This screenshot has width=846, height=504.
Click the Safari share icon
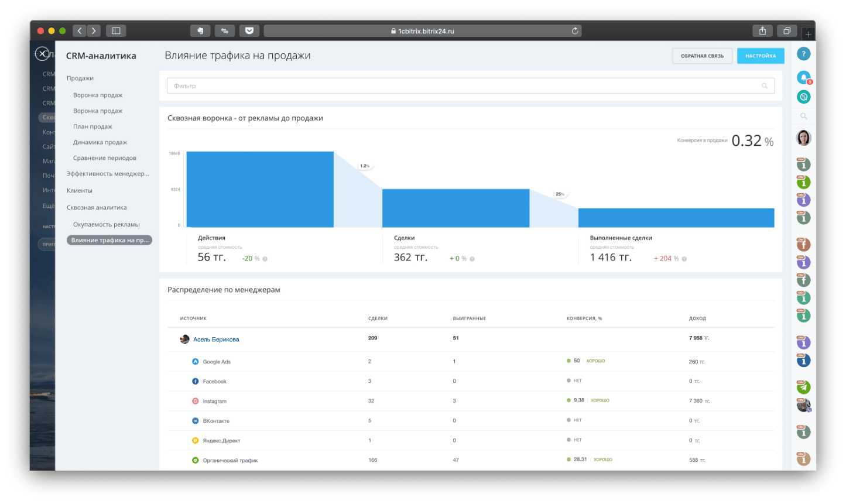[762, 31]
